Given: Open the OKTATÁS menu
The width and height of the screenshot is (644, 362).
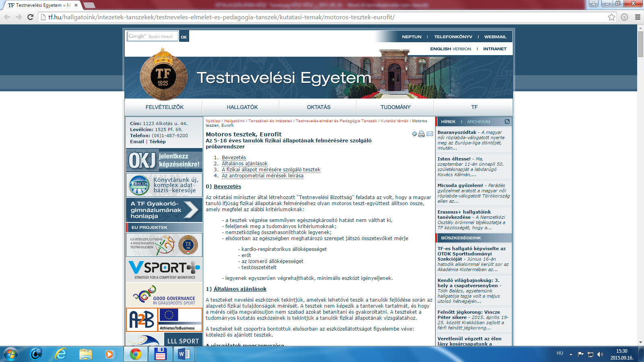Looking at the screenshot, I should (318, 107).
